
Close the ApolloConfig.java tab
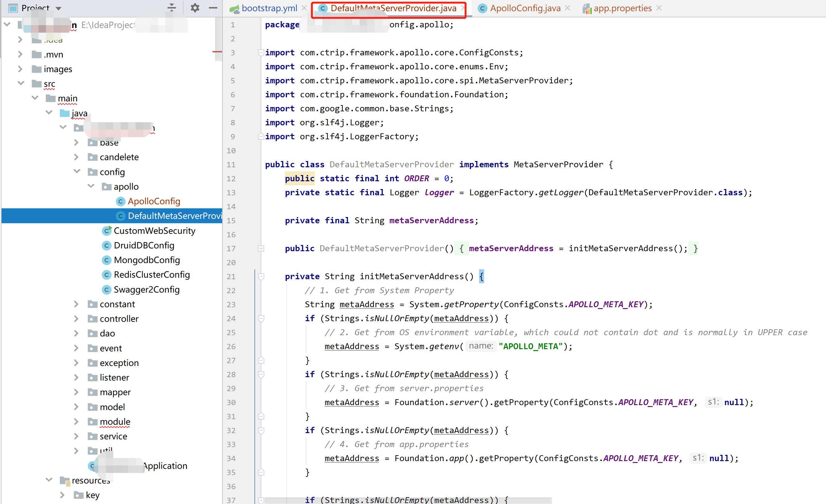[567, 8]
